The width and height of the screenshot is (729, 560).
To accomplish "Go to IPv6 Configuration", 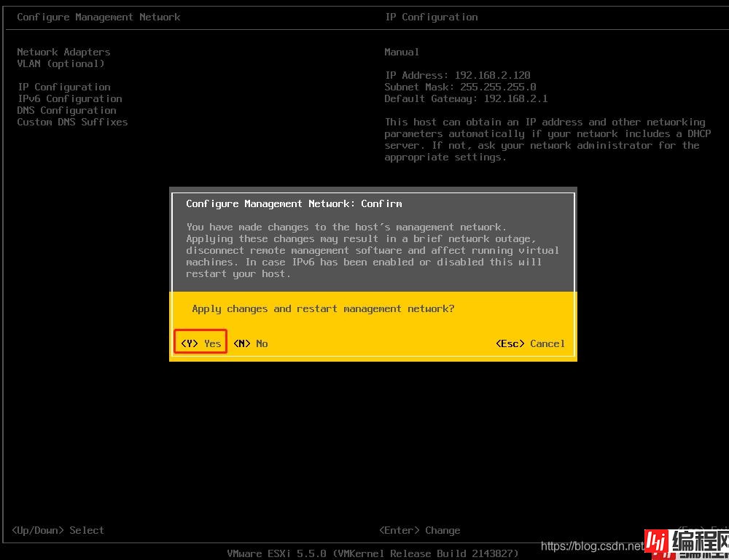I will (x=69, y=98).
